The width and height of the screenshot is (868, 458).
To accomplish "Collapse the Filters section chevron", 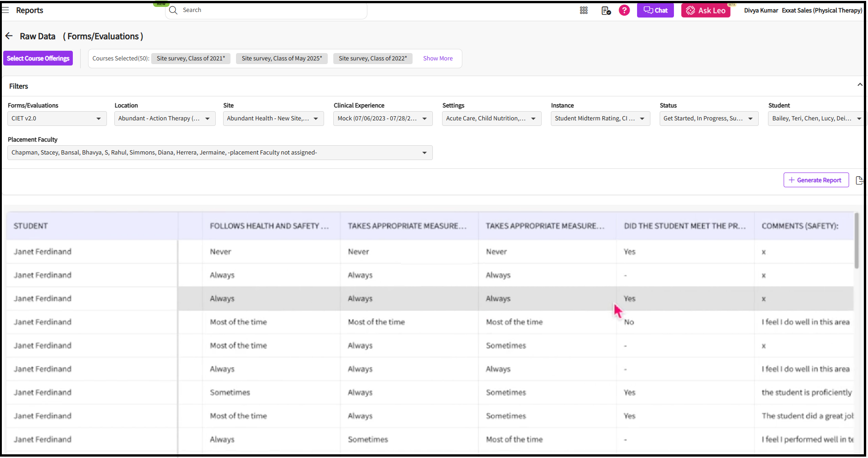I will click(859, 85).
